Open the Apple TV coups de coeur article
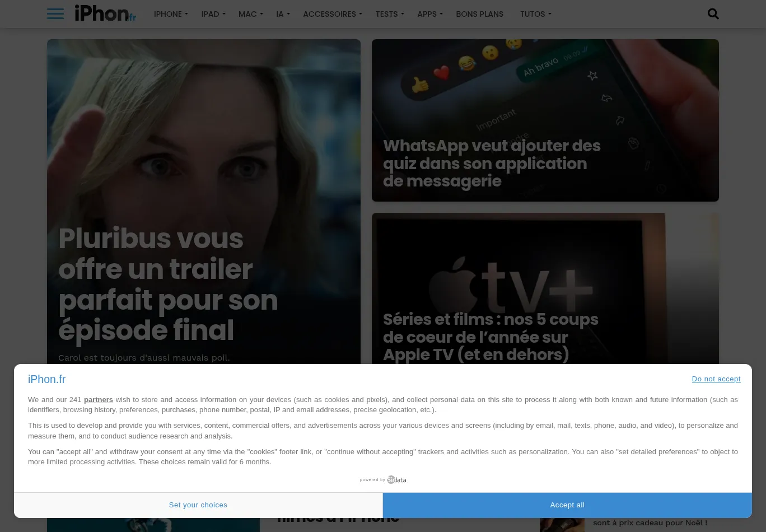The width and height of the screenshot is (766, 532). pos(490,337)
